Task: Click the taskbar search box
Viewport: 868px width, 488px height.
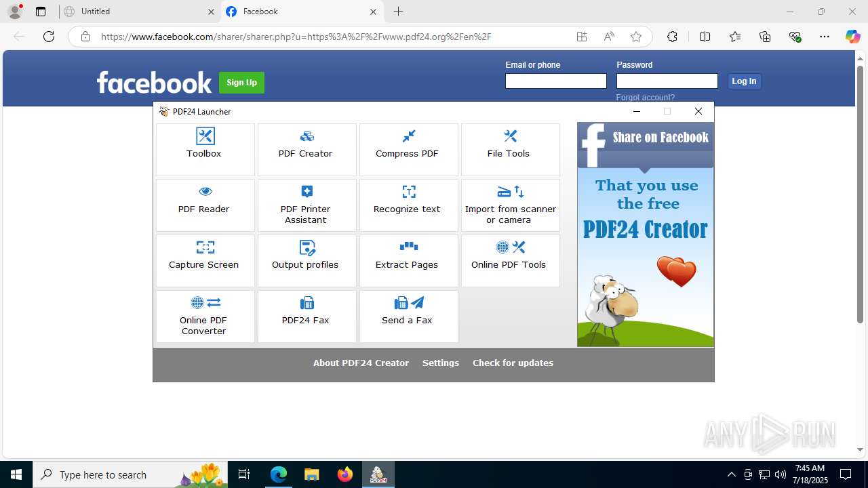Action: click(130, 474)
